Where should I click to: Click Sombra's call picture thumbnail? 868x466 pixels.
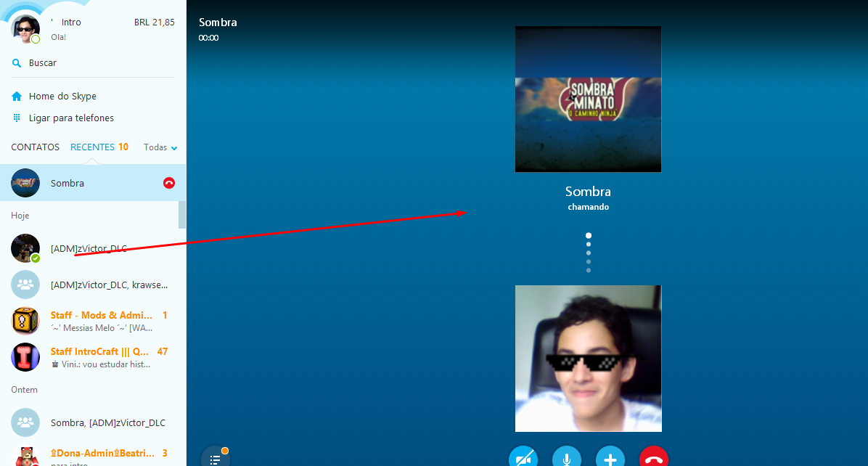[588, 99]
